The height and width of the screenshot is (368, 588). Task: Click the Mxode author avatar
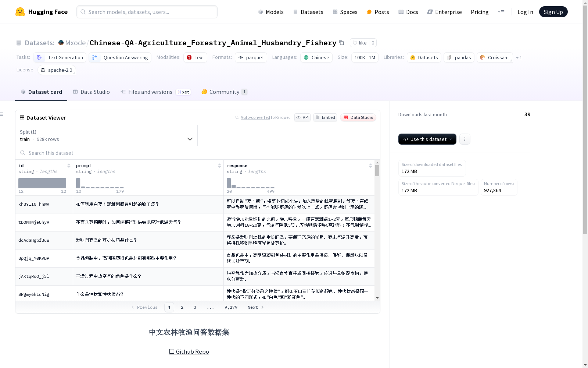click(61, 43)
